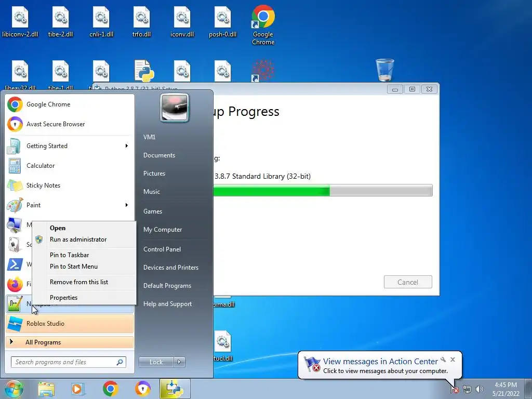Open Help and Support
This screenshot has width=532, height=399.
[x=167, y=304]
